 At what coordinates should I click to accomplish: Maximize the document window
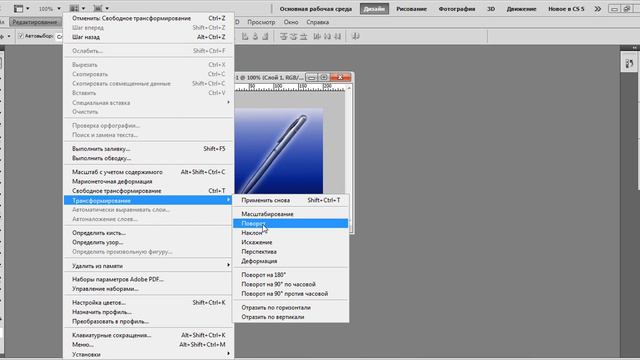tap(324, 77)
